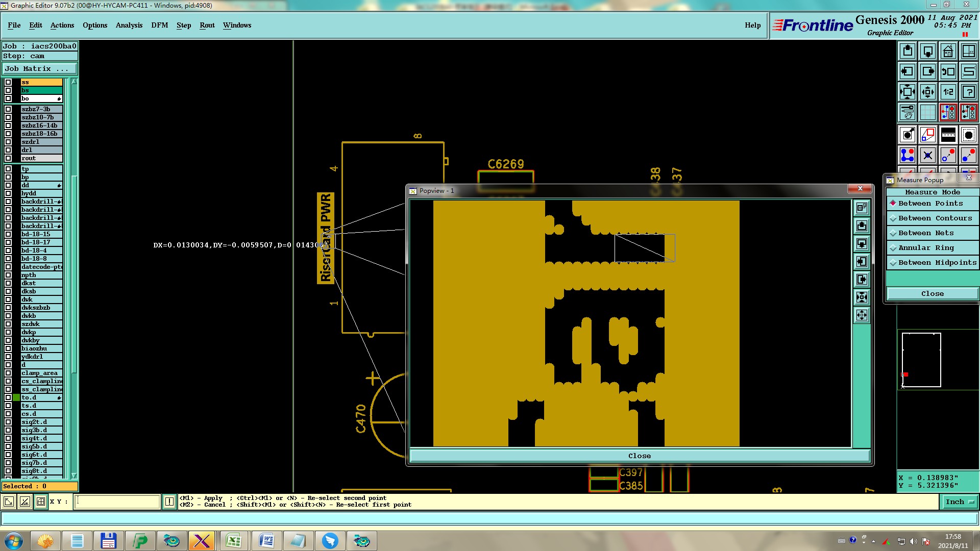Image resolution: width=980 pixels, height=551 pixels.
Task: Open the wrench and palette display settings icon
Action: (907, 112)
